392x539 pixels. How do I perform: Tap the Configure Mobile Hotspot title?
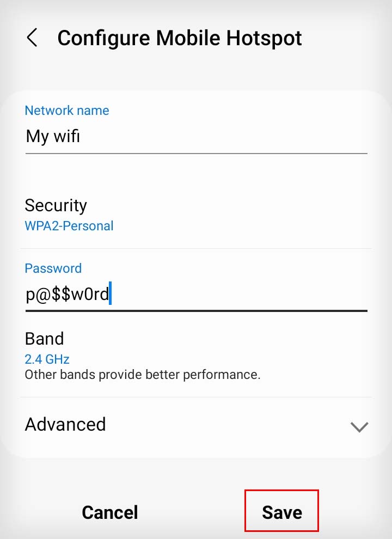click(180, 38)
